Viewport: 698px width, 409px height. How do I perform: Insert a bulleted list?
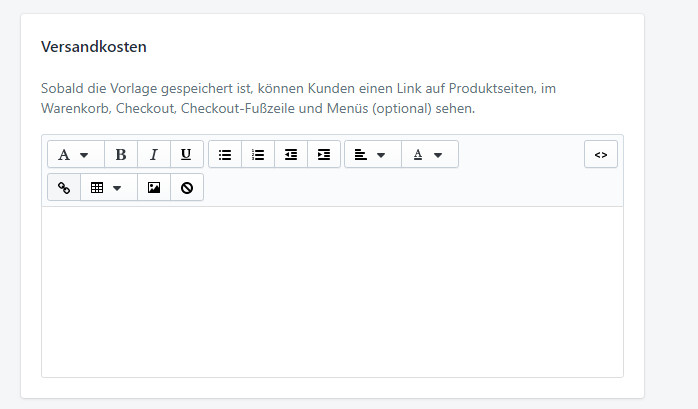point(225,155)
